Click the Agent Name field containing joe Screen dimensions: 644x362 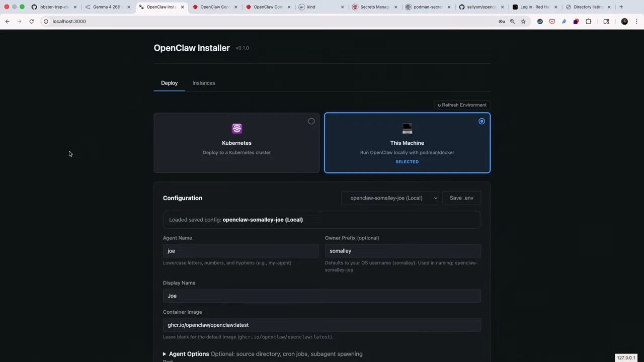click(x=240, y=251)
